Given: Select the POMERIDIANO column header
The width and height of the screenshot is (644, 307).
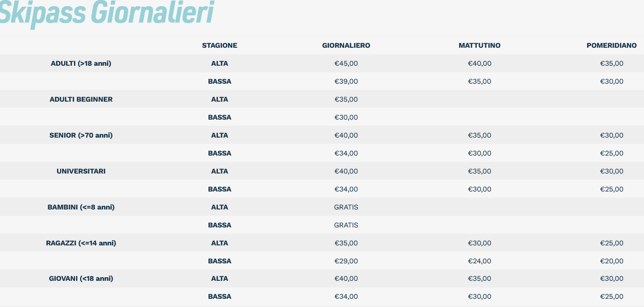Looking at the screenshot, I should [x=612, y=46].
